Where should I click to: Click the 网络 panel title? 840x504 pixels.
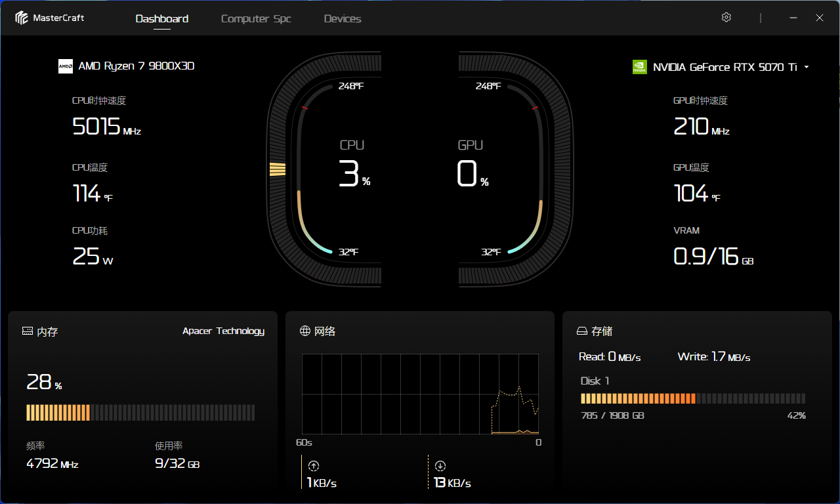(x=325, y=331)
